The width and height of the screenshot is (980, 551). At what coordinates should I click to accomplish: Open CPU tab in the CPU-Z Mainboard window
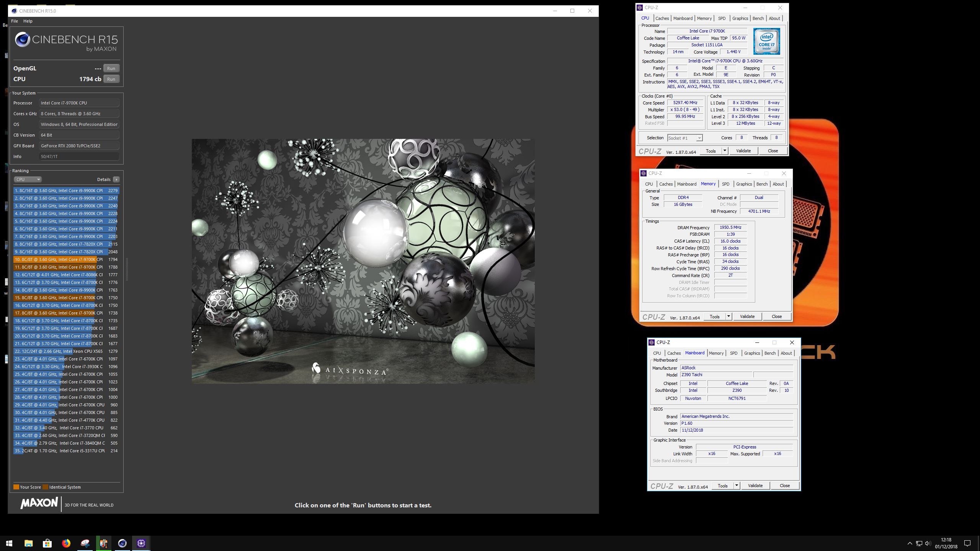tap(657, 353)
